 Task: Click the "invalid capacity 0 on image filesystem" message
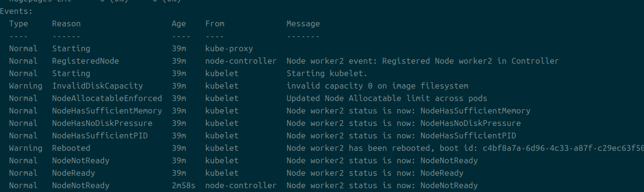pyautogui.click(x=377, y=86)
